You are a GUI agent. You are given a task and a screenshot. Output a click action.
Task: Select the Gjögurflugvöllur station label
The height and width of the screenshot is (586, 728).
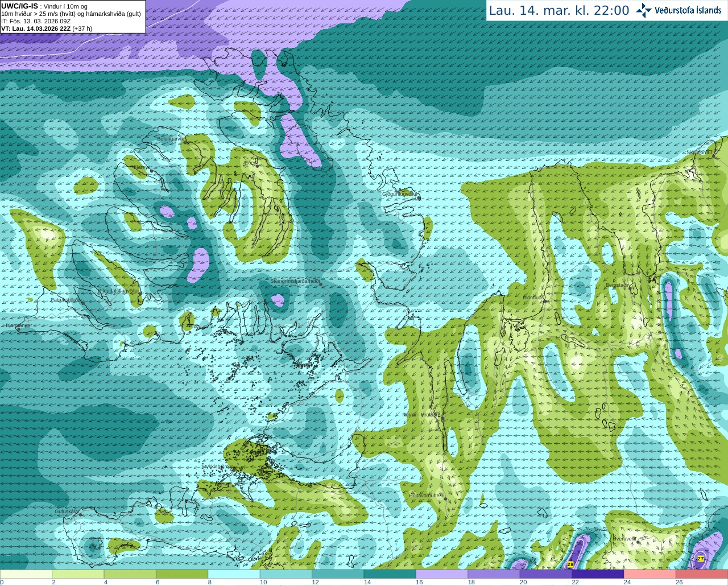(x=400, y=194)
